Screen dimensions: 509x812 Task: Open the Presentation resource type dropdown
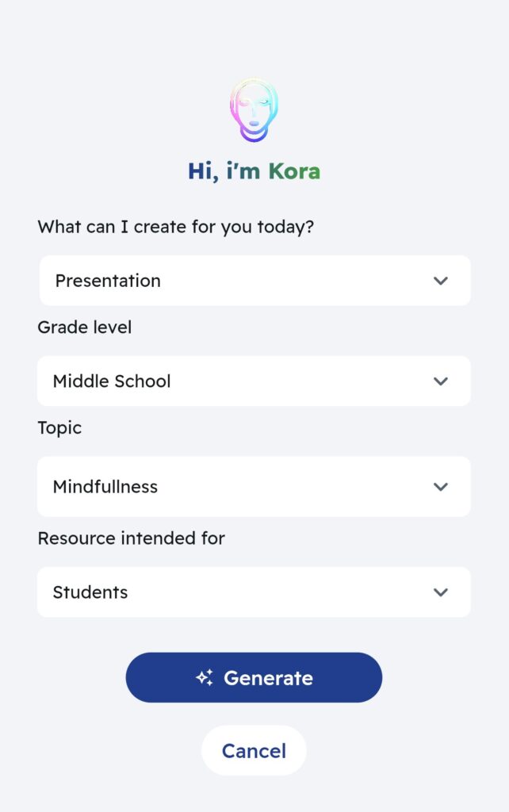[254, 281]
